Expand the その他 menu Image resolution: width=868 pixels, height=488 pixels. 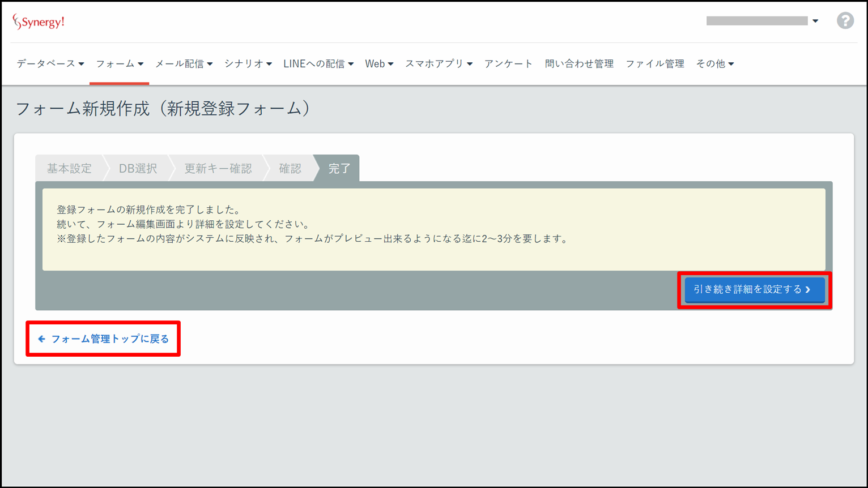(714, 64)
